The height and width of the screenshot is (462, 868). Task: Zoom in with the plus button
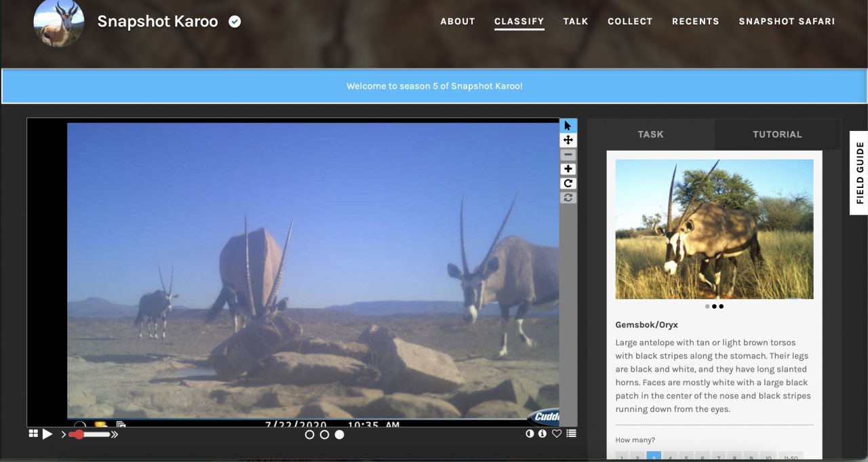coord(568,169)
